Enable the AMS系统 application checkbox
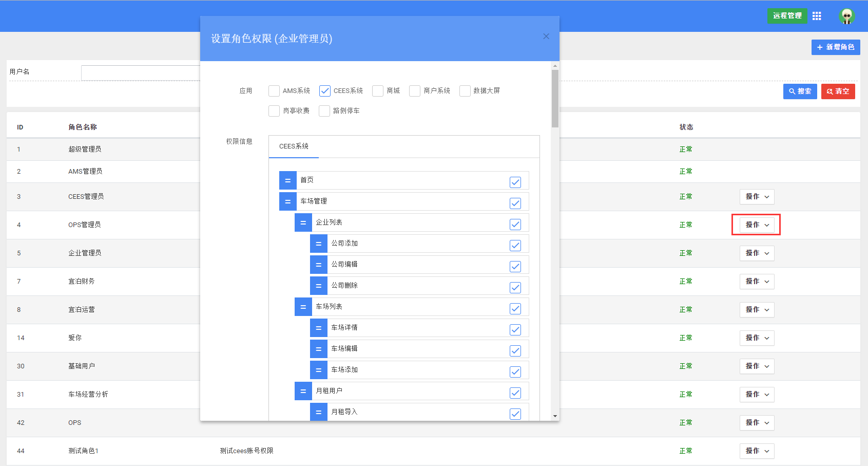This screenshot has height=466, width=868. tap(274, 91)
